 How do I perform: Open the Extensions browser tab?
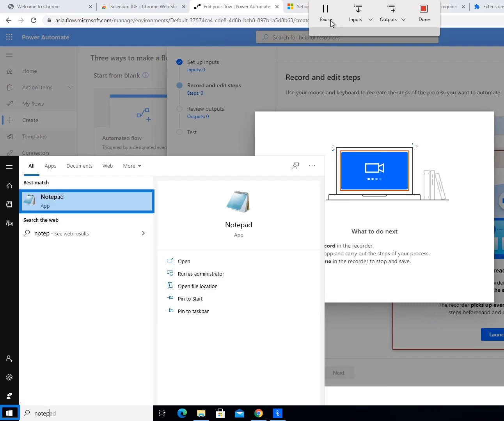tap(488, 7)
